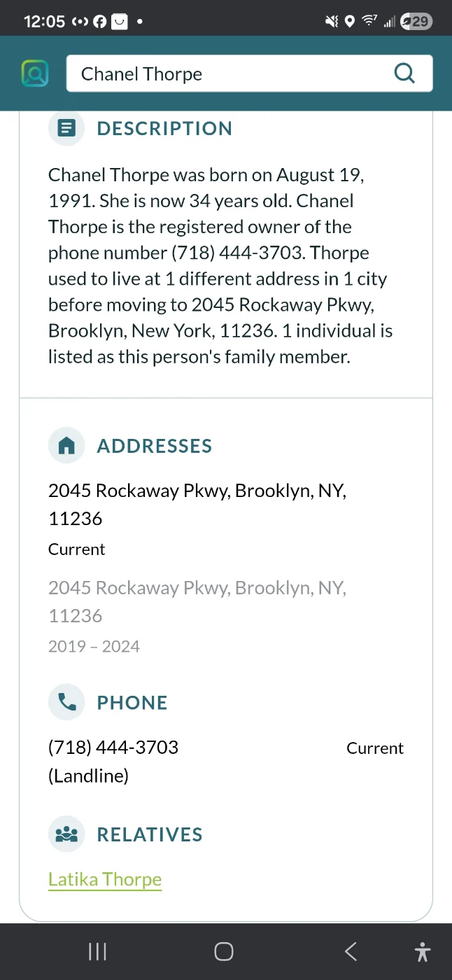This screenshot has width=452, height=980.
Task: Tap the description paragraph text
Action: [220, 266]
